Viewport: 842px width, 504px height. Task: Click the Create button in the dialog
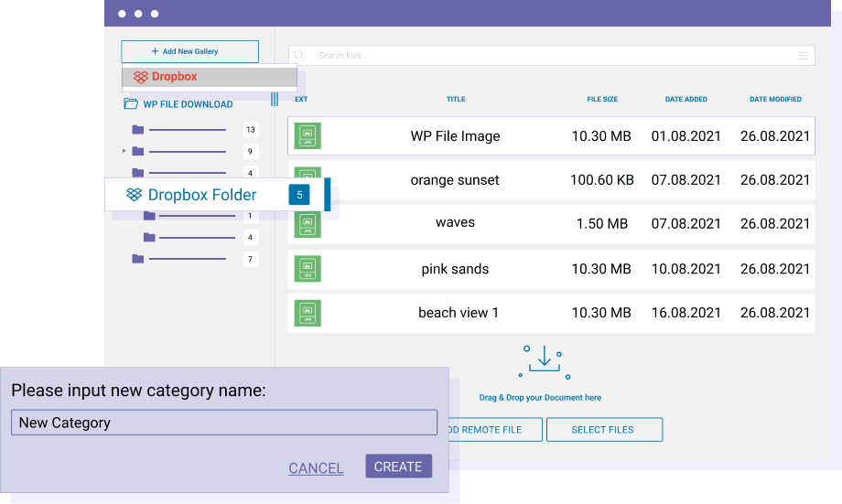coord(398,466)
